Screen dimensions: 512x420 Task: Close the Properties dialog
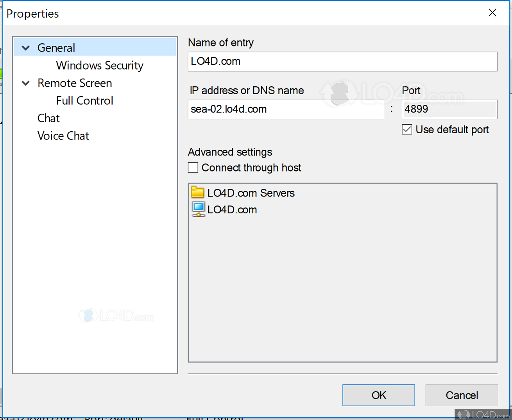tap(492, 13)
